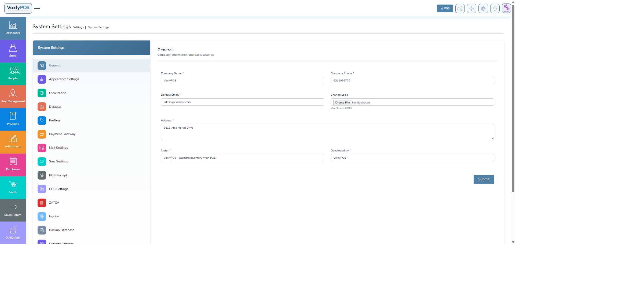Open the Dashboard from the left sidebar
The width and height of the screenshot is (644, 305).
click(x=13, y=28)
